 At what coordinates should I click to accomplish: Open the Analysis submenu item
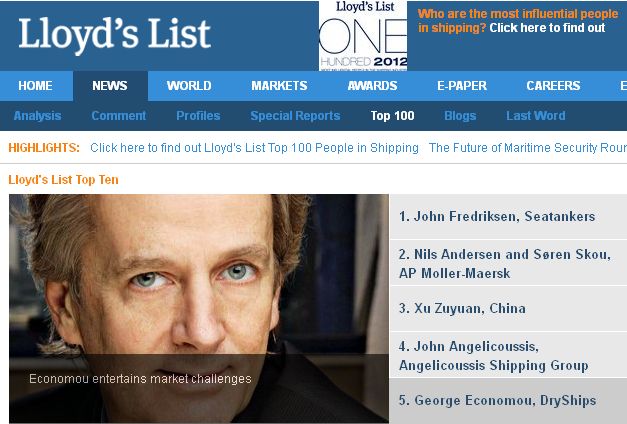coord(38,116)
